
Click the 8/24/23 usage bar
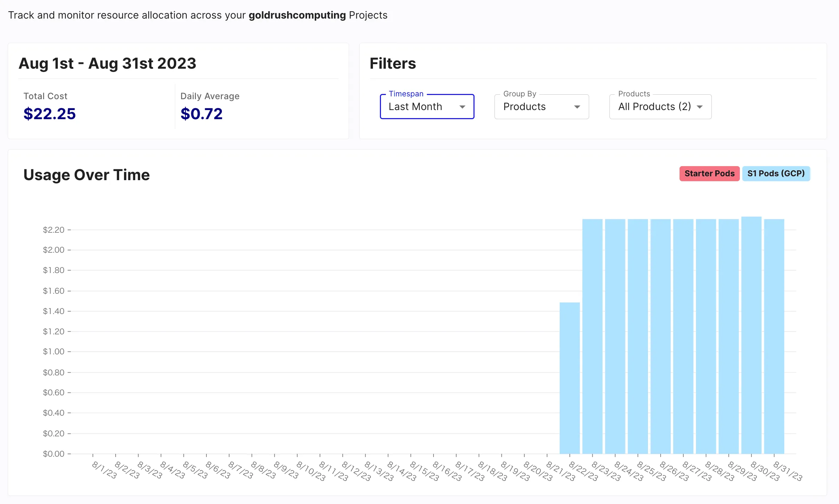click(x=615, y=336)
